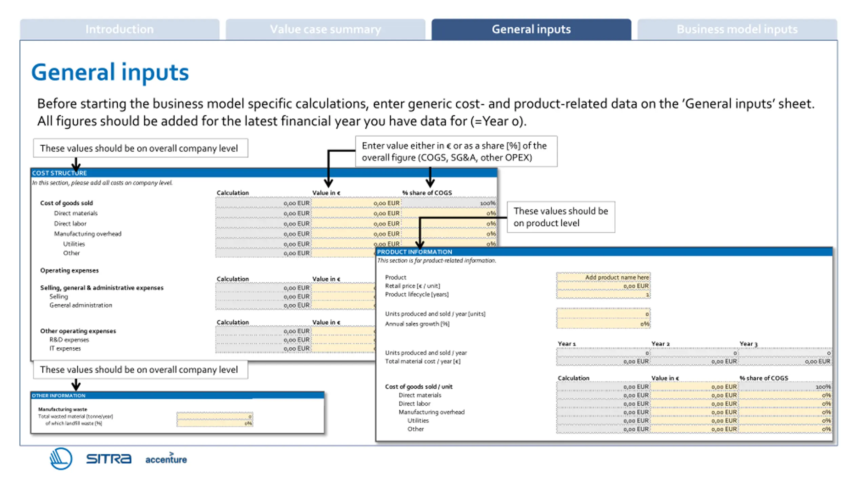Click the 'Operating expenses' label
The width and height of the screenshot is (868, 488).
click(69, 270)
